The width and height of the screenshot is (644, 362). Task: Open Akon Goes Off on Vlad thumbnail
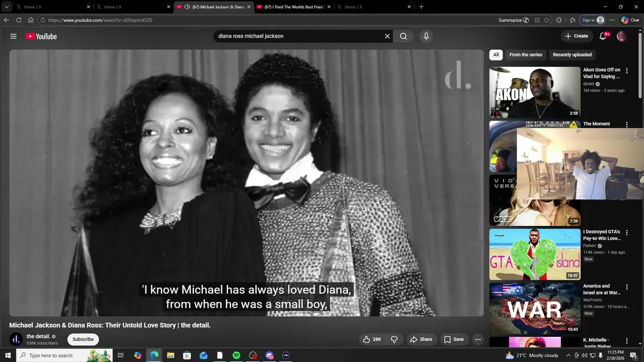(x=535, y=93)
